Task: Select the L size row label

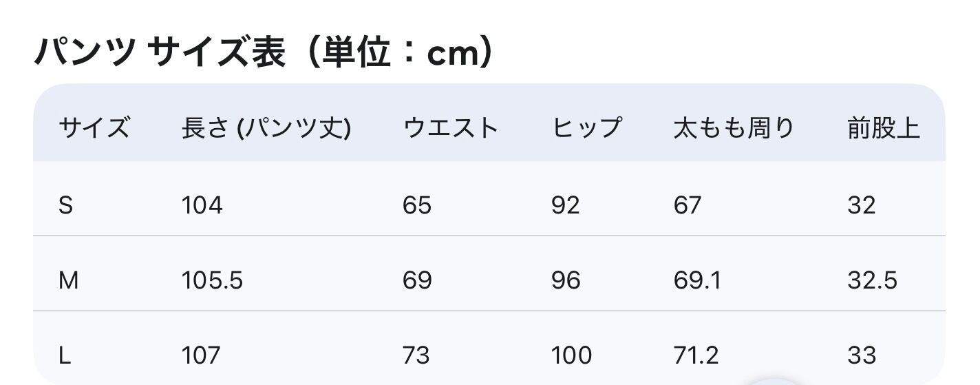Action: click(65, 355)
